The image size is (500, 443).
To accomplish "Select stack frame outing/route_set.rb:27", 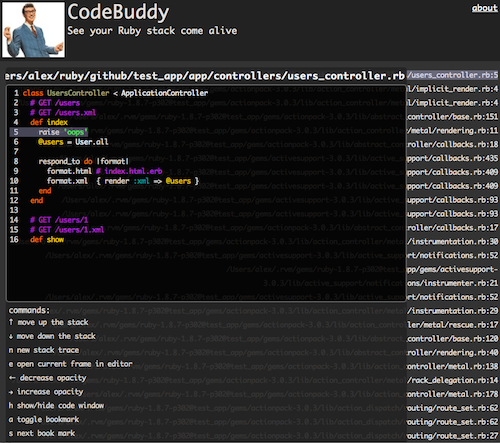I will 453,436.
